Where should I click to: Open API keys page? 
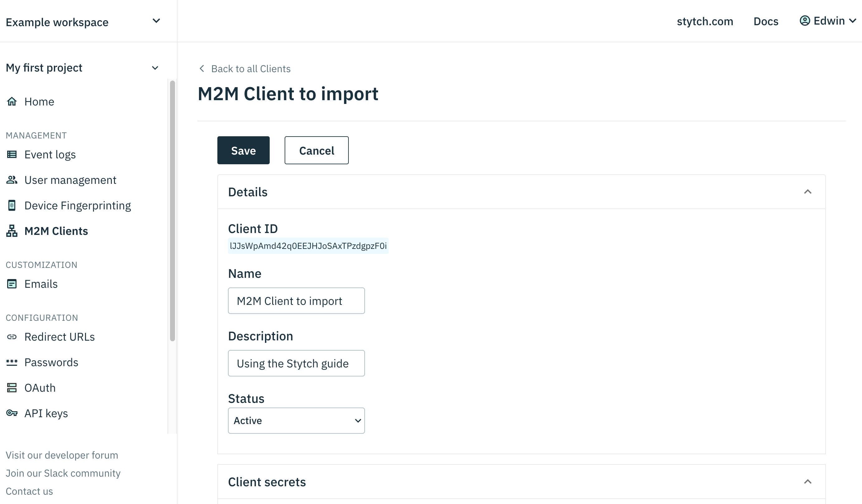click(46, 413)
